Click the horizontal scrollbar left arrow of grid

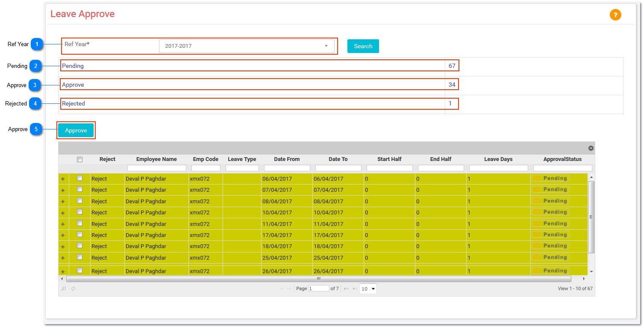click(63, 278)
